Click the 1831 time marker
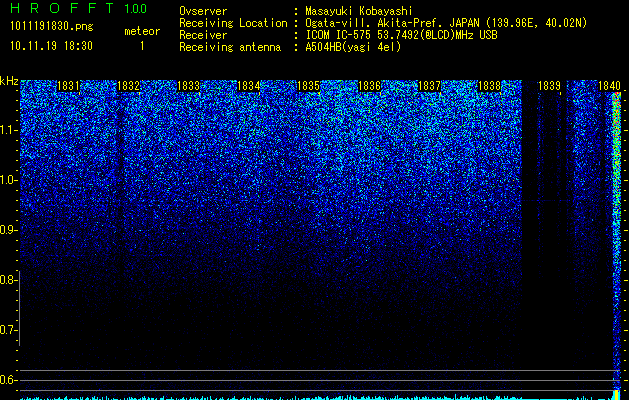Screen dimensions: 629x400 click(68, 86)
